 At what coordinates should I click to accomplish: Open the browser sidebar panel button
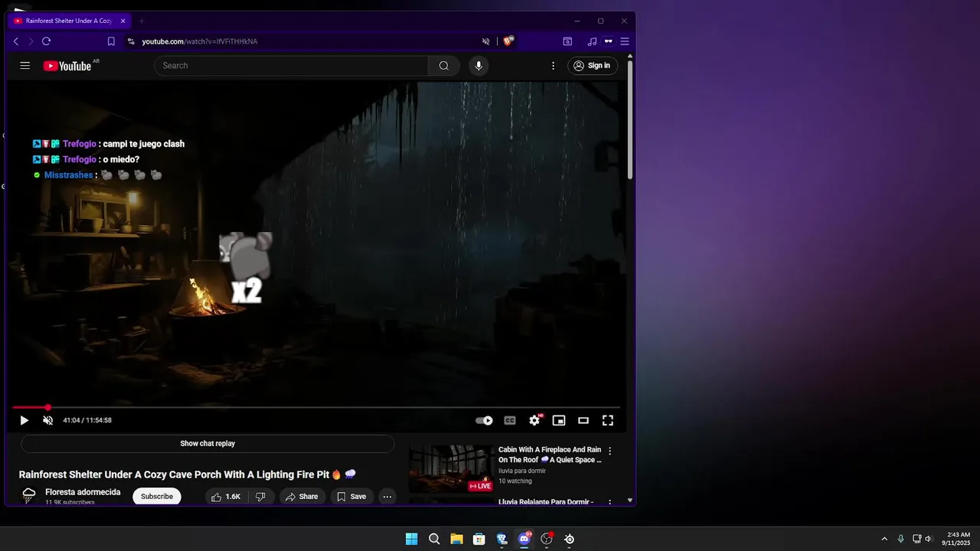(x=567, y=41)
